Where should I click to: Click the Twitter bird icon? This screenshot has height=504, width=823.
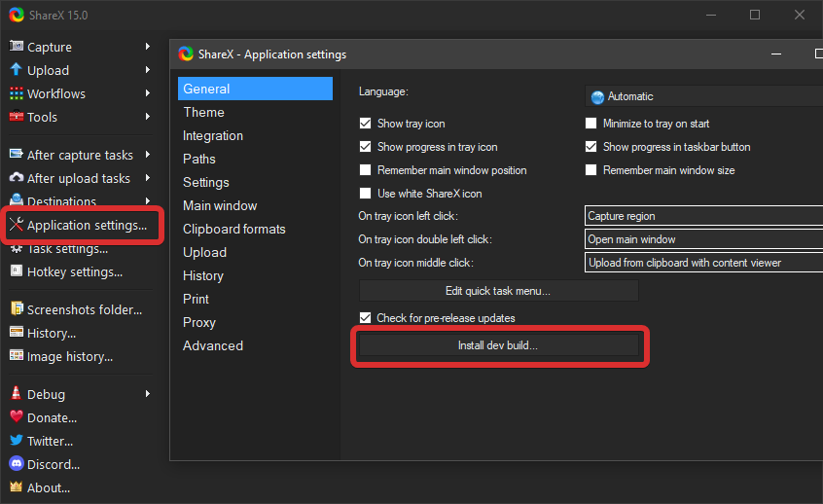coord(17,441)
